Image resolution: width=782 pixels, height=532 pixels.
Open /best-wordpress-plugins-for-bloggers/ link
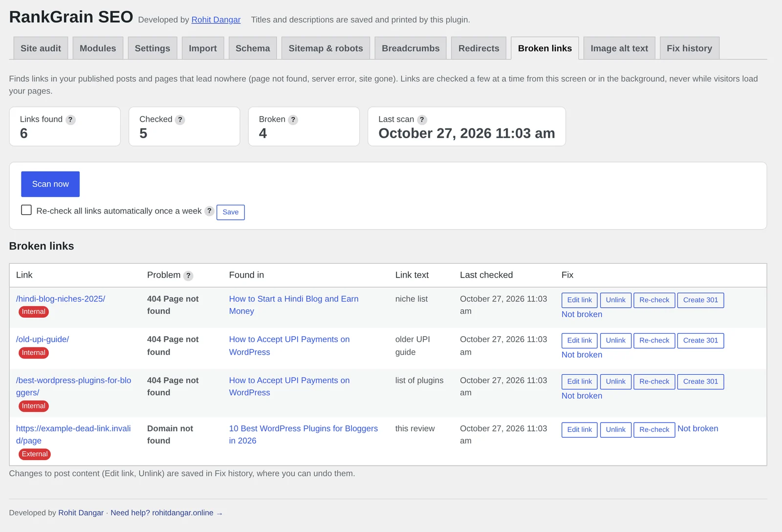coord(74,386)
